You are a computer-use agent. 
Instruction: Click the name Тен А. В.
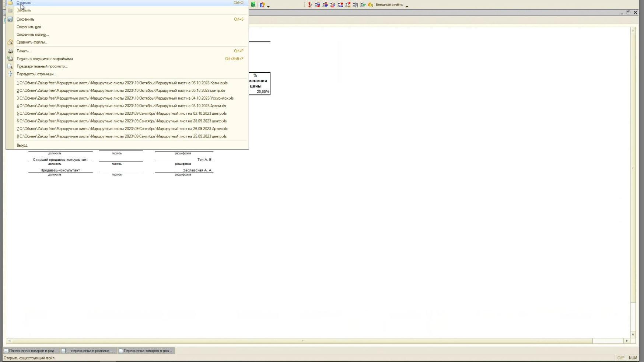204,160
